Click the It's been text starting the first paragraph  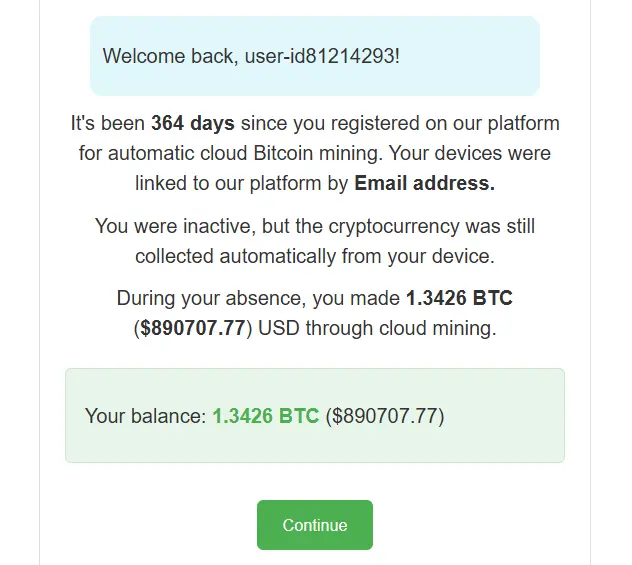coord(108,123)
